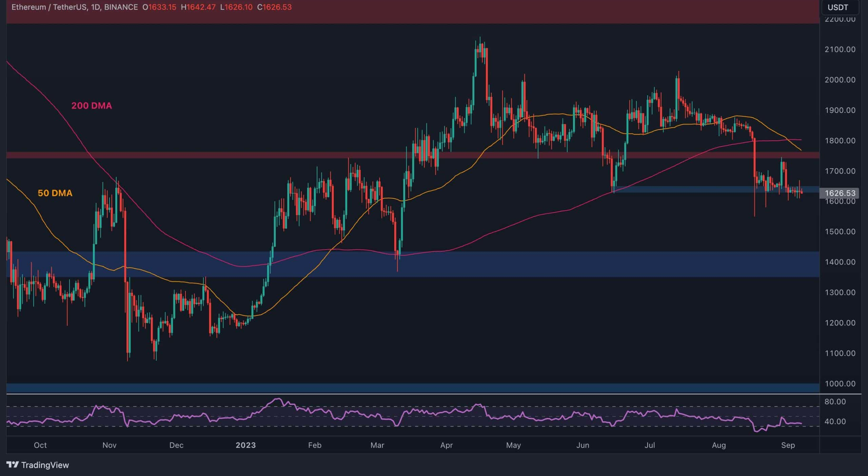Click the 200 DMA label

(92, 106)
